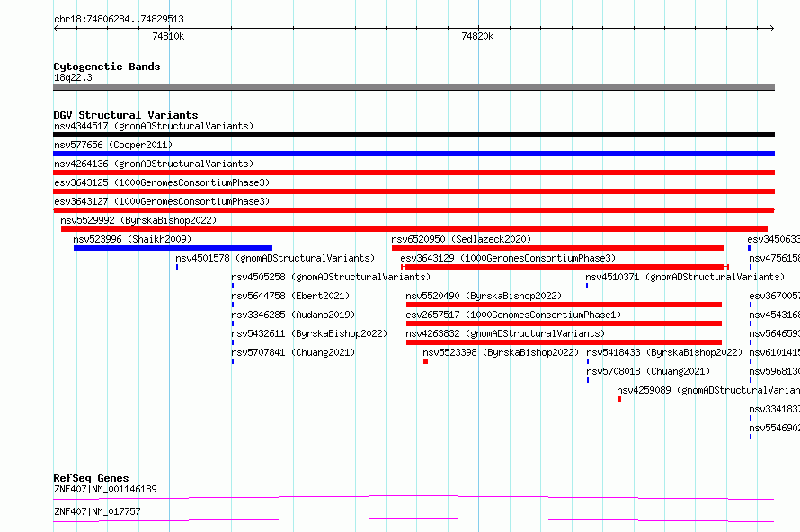Click the Cytogenetic Bands track title
Image resolution: width=800 pixels, height=532 pixels.
click(107, 66)
